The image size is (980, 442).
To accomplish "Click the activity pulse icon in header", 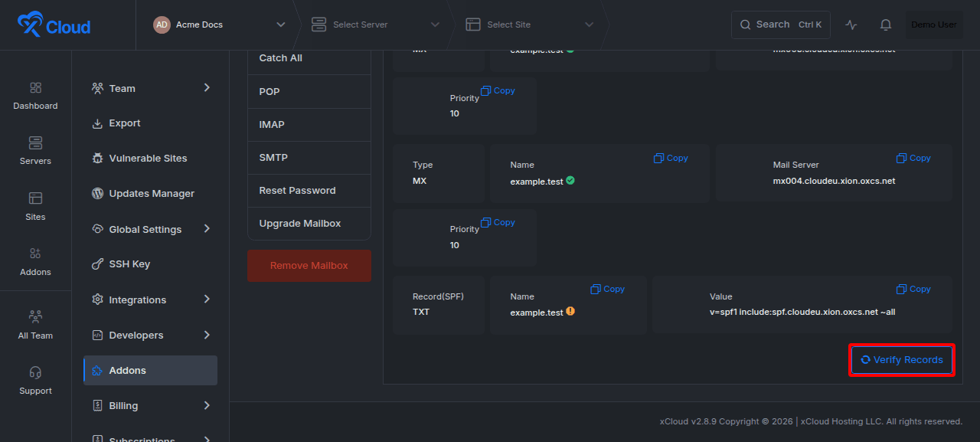I will click(851, 25).
